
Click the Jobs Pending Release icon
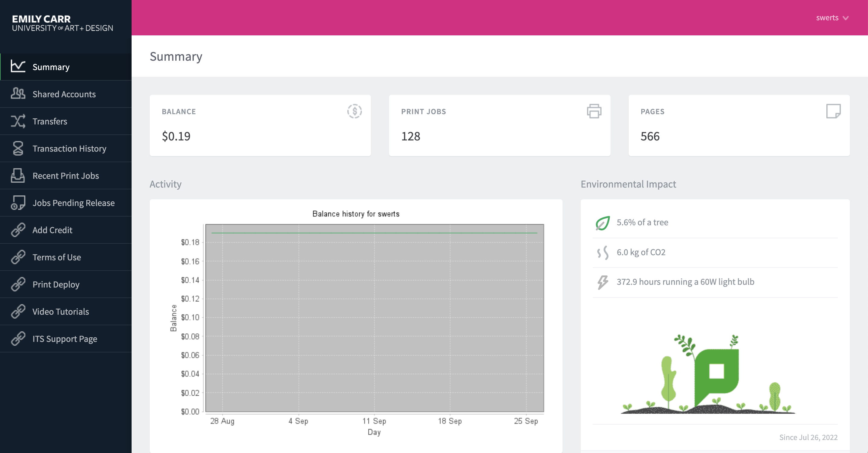(18, 203)
